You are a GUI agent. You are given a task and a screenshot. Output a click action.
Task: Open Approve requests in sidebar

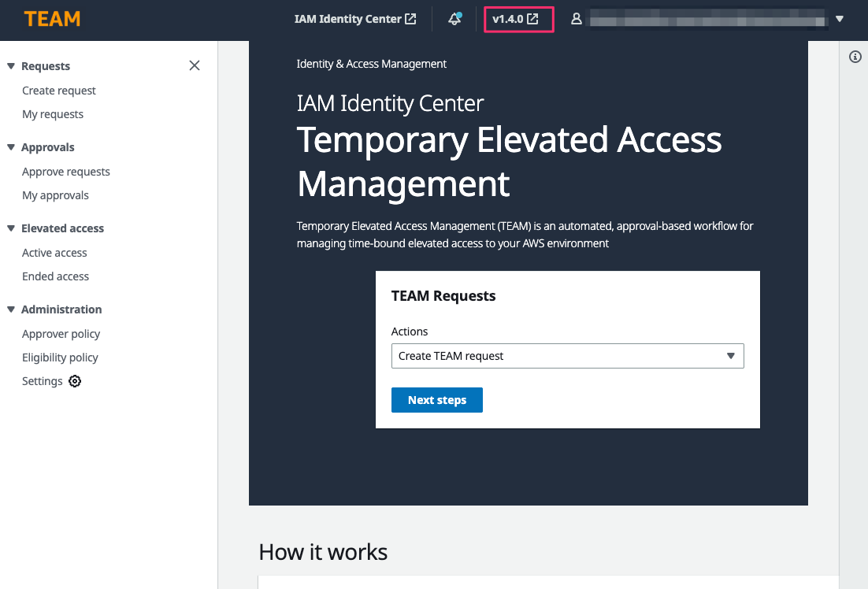tap(66, 172)
